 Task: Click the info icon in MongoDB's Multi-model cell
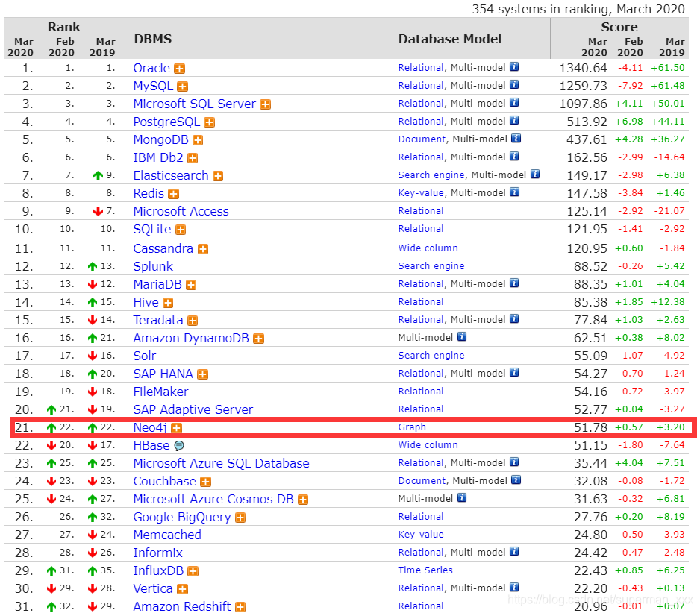(516, 138)
